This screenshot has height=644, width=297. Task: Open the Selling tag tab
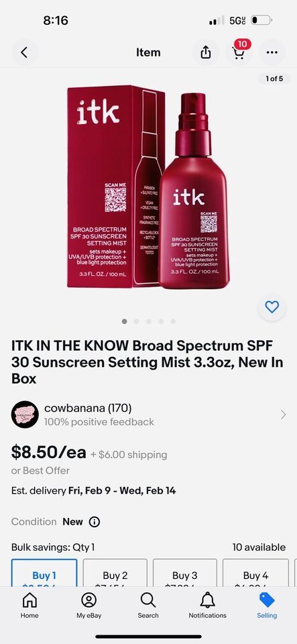tap(267, 606)
